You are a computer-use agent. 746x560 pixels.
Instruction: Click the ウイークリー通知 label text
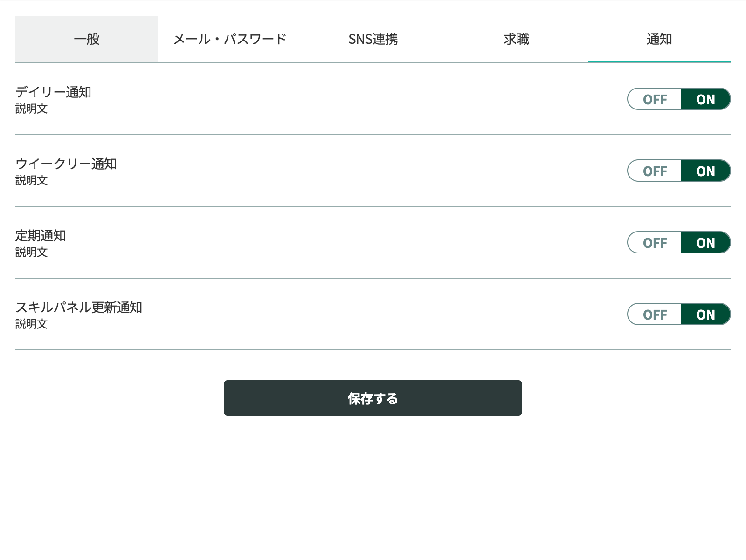[66, 164]
